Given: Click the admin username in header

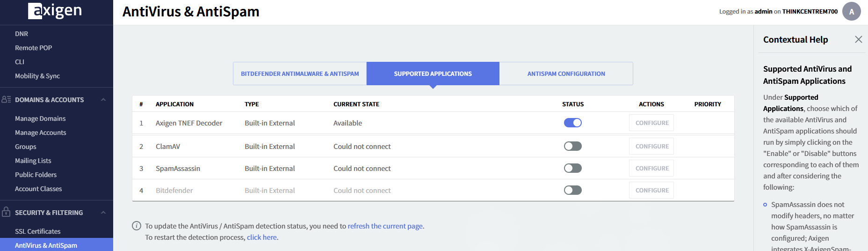Looking at the screenshot, I should (x=763, y=11).
